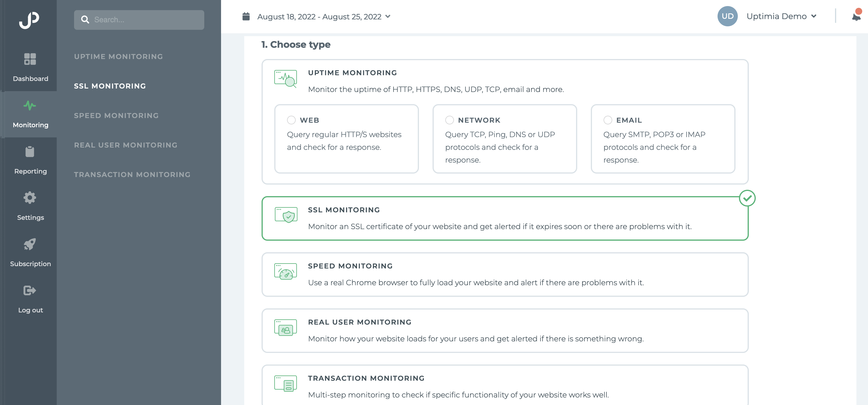Choose the Real User Monitoring type card

point(505,331)
